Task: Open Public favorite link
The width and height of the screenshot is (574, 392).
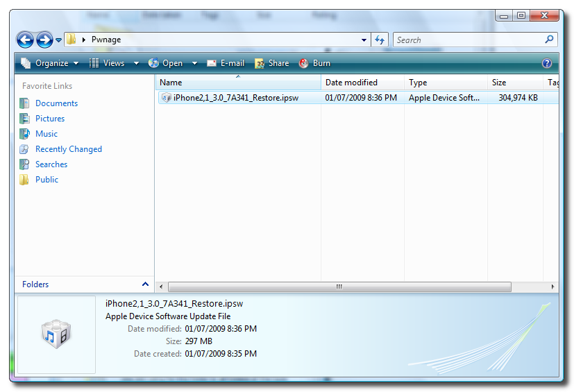Action: [47, 180]
